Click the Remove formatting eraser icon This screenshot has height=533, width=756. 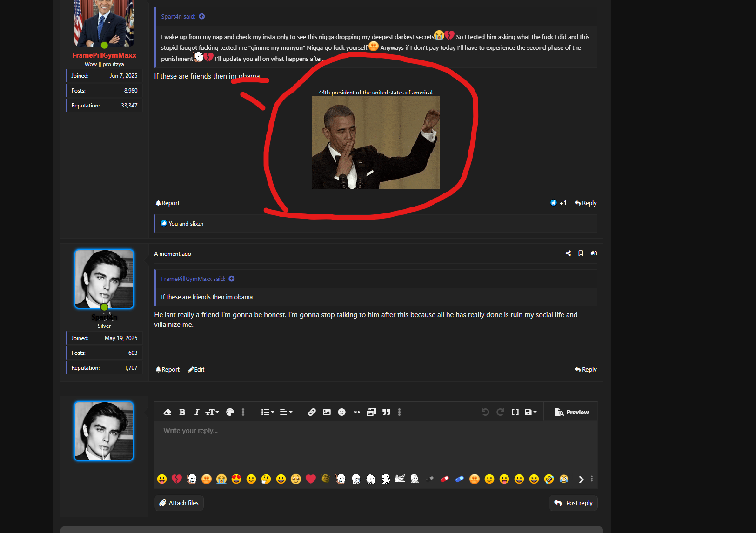167,412
